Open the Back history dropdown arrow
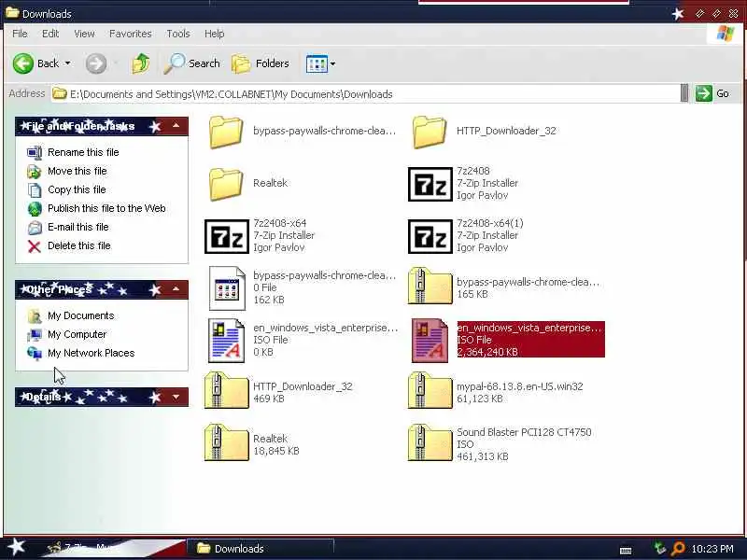747x560 pixels. (x=67, y=63)
